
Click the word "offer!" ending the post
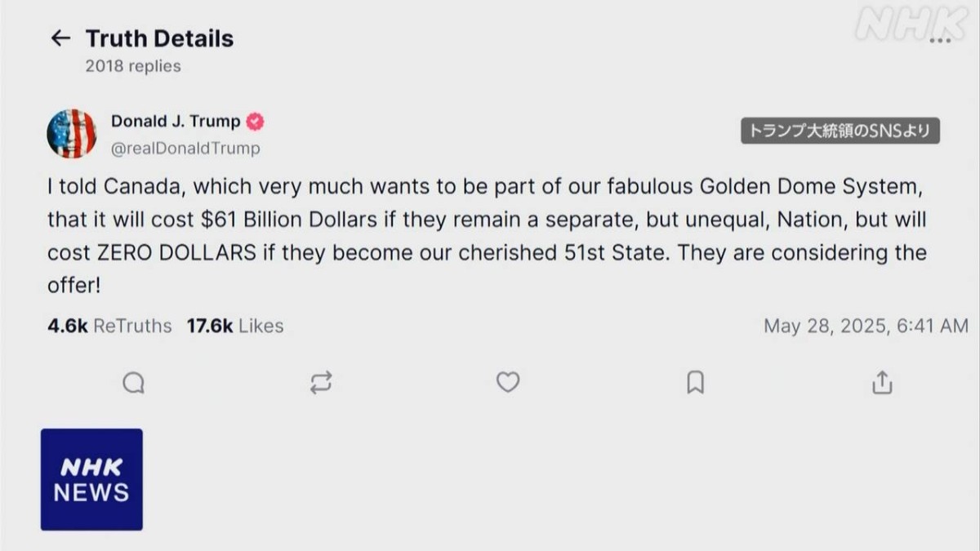[73, 285]
